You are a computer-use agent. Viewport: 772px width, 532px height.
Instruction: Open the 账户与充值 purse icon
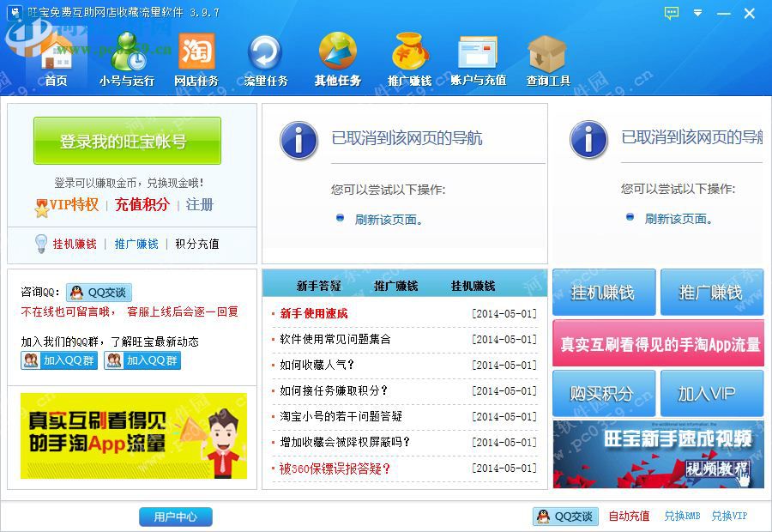[479, 53]
